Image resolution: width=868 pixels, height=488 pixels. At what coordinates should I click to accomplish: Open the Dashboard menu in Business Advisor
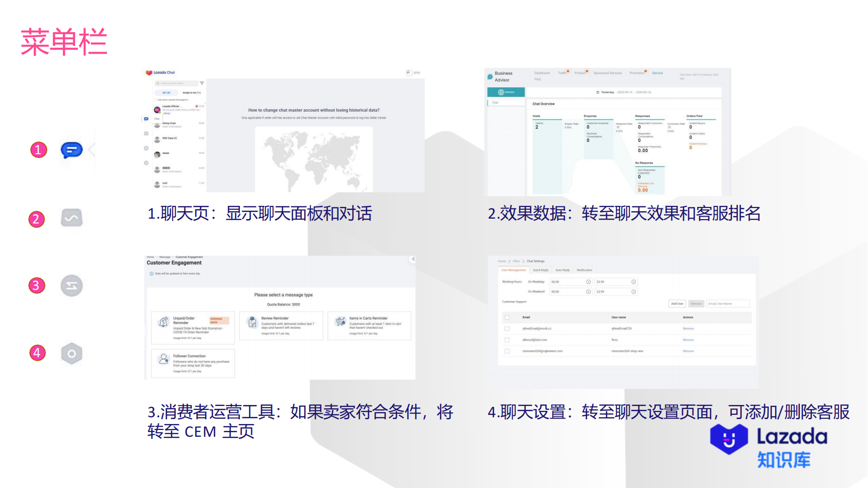(x=542, y=73)
